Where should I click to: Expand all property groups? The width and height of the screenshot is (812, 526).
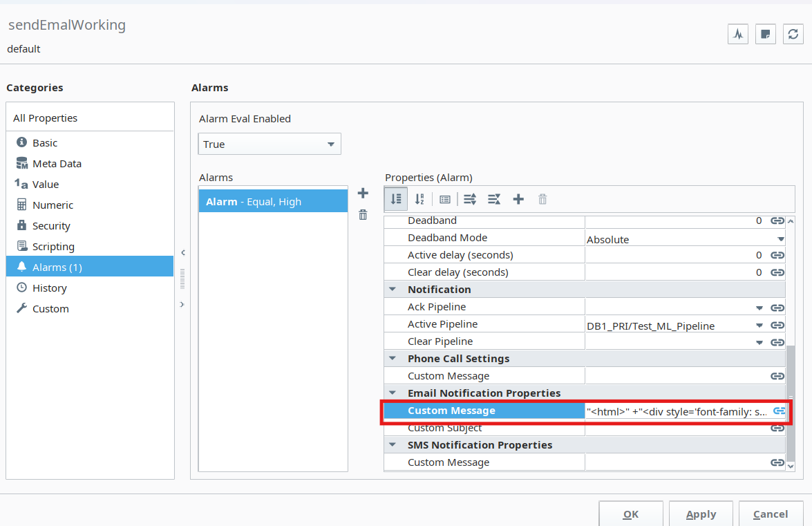470,199
